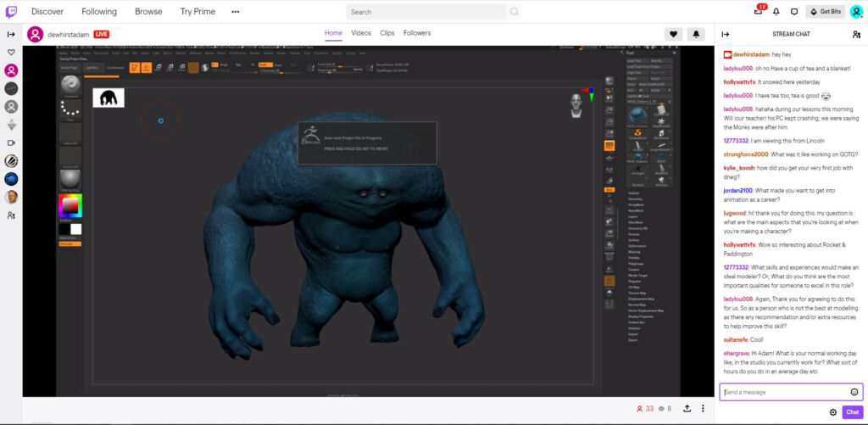Click the dewhirstadam channel name link
Screen dimensions: 868x425
click(69, 34)
